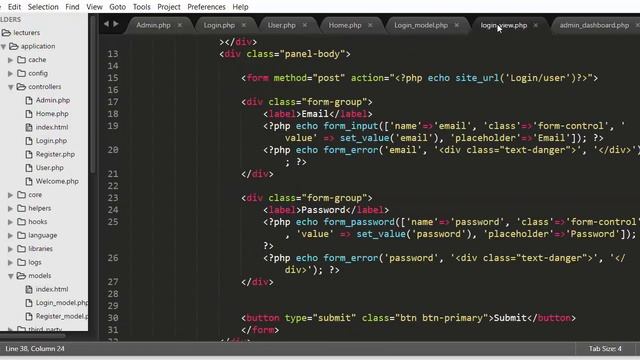Open the Project menu
Screen dimensions: 640x360
169,7
